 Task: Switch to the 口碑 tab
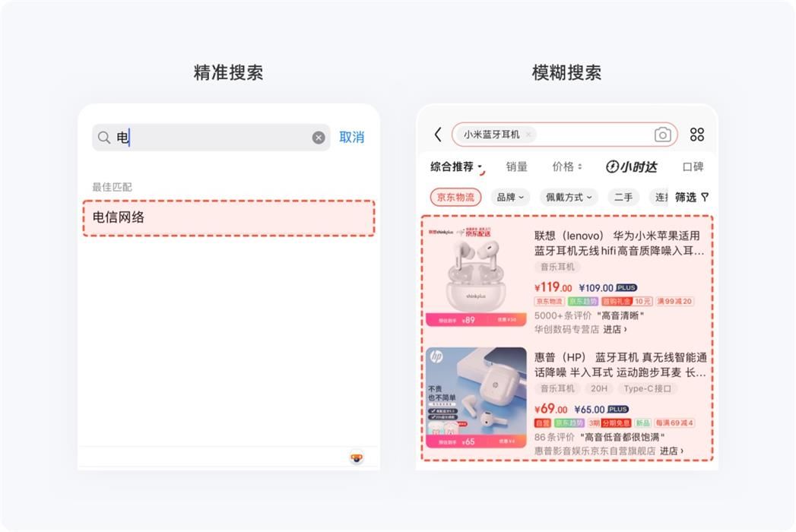tap(693, 167)
